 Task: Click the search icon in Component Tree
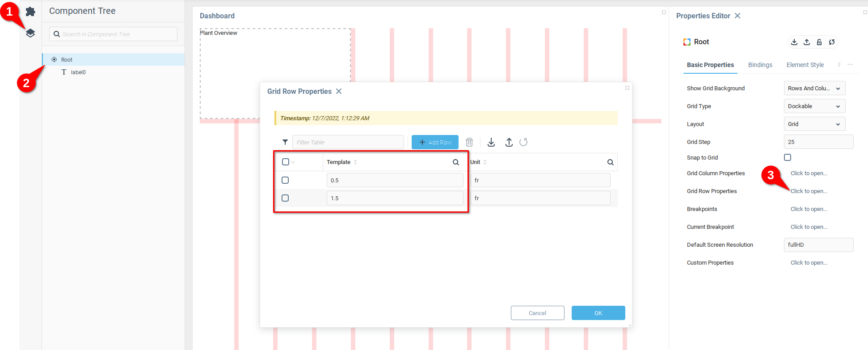[57, 34]
